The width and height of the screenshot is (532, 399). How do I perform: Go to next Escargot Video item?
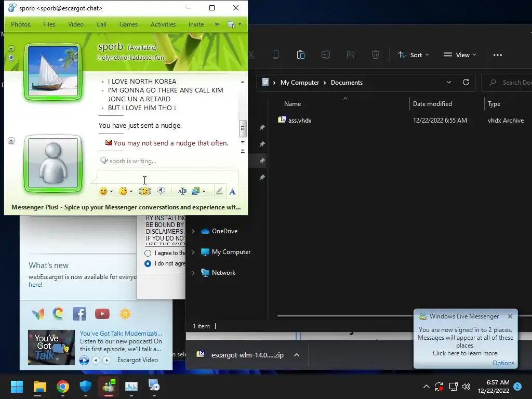(107, 360)
